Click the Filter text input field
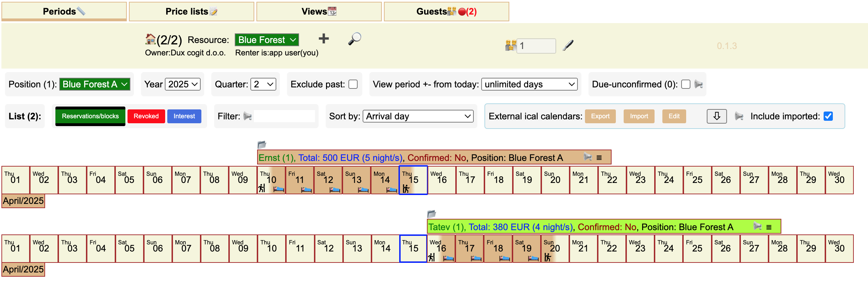 [284, 116]
